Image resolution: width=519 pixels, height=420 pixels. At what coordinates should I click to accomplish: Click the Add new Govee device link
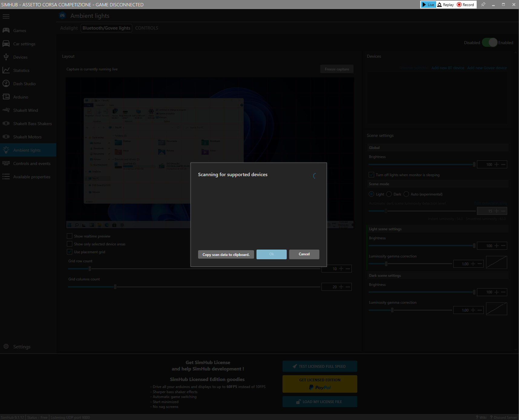pyautogui.click(x=487, y=68)
